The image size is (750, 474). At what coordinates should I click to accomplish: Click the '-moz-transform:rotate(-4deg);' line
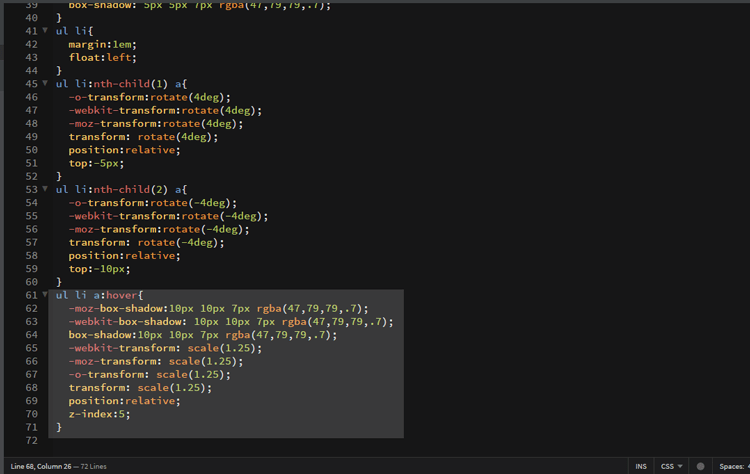coord(159,230)
